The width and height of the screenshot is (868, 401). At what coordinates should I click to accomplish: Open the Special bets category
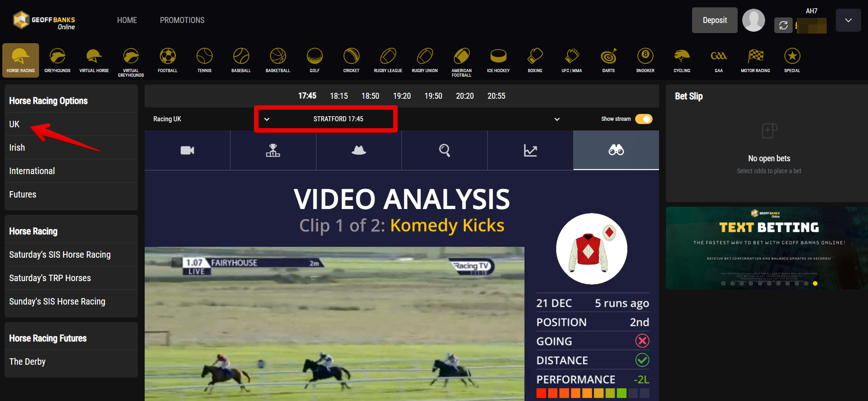pos(792,60)
